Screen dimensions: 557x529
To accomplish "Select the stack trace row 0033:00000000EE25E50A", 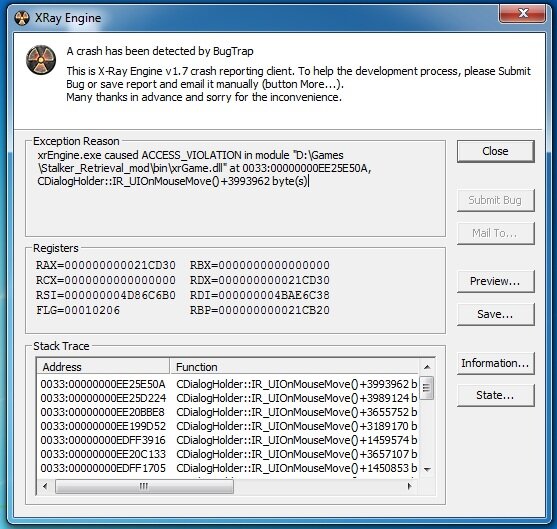I will click(228, 384).
